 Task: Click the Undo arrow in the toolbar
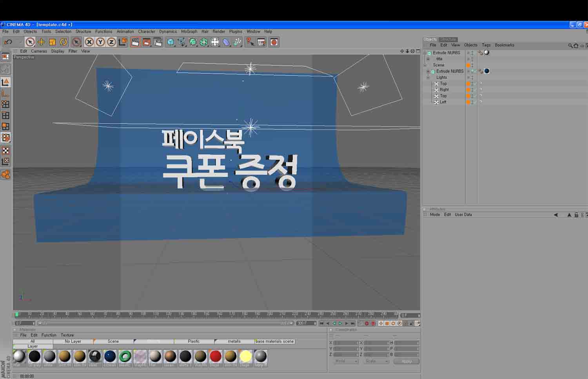coord(8,42)
